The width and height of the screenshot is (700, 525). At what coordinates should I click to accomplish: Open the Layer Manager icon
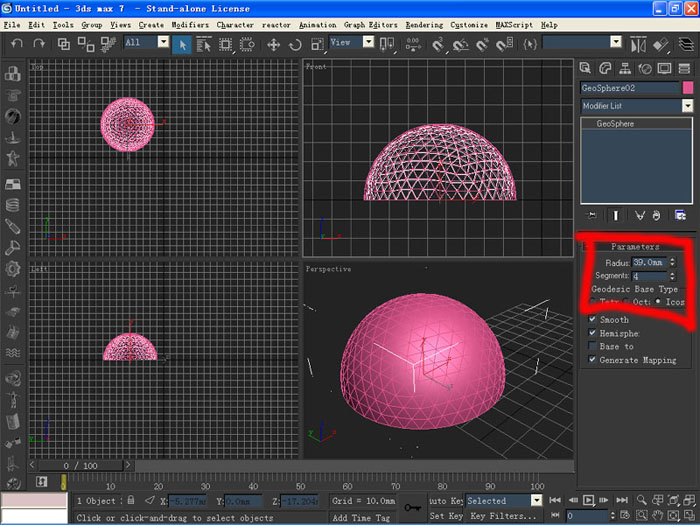point(686,44)
